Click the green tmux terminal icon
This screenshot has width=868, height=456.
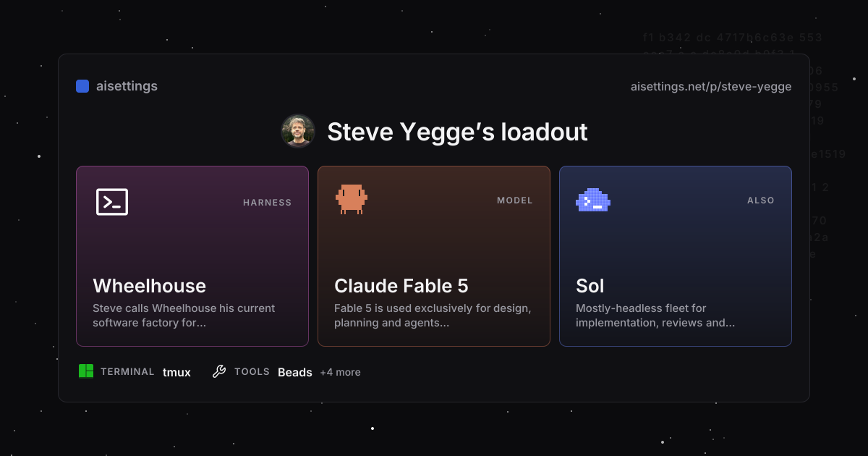(86, 371)
